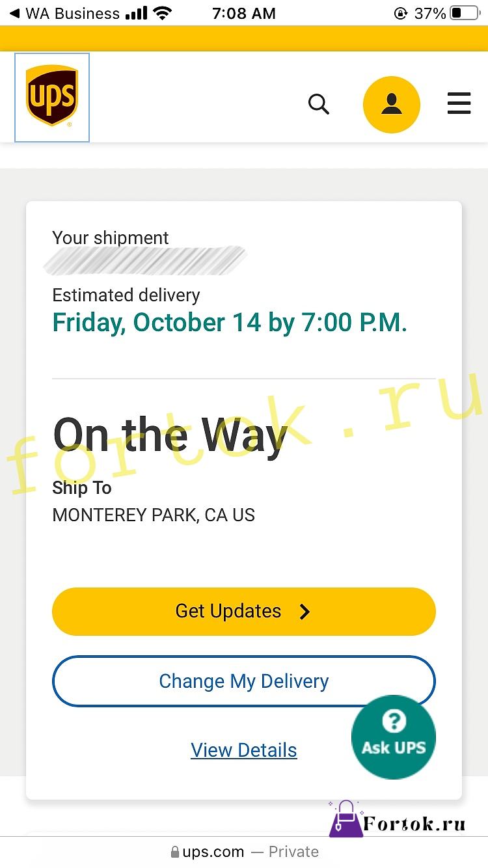
Task: Tap the UPS shield logo
Action: [x=52, y=96]
